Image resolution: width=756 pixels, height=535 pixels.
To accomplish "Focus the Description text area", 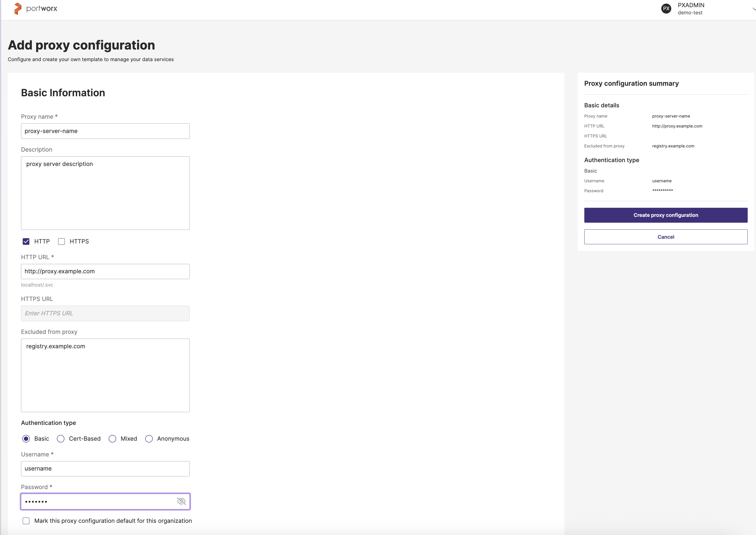I will point(105,193).
